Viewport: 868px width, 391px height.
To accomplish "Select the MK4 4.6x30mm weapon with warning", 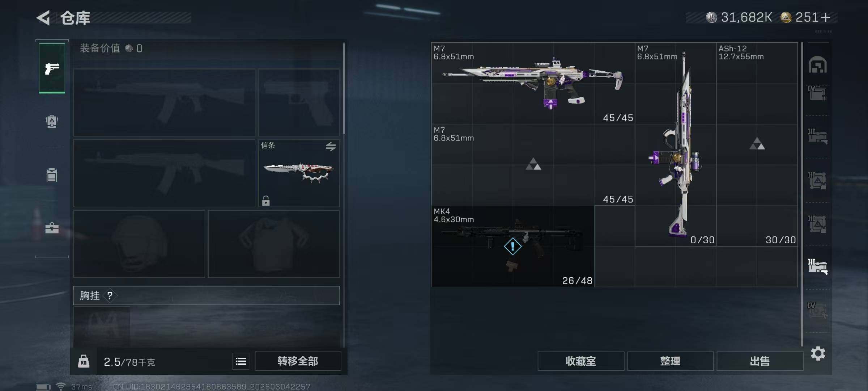I will (x=512, y=246).
